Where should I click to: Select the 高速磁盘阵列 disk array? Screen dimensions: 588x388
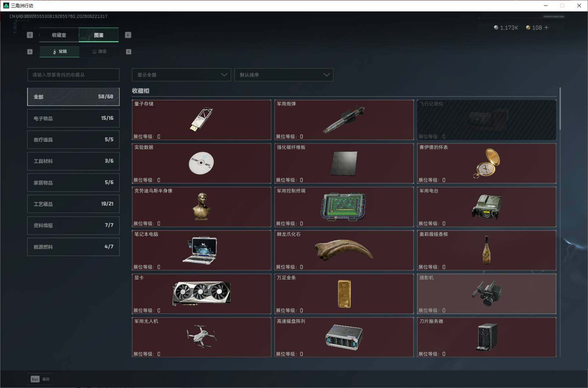pos(344,337)
